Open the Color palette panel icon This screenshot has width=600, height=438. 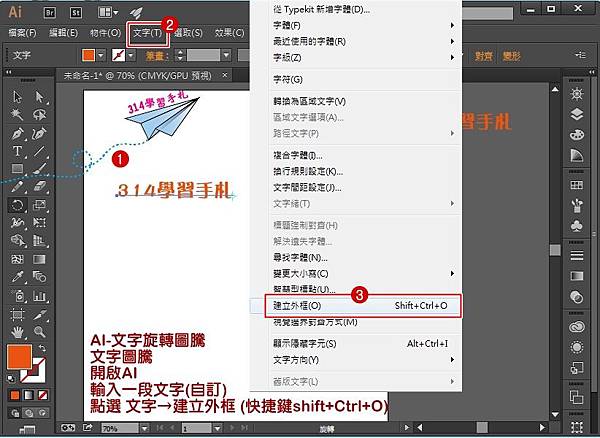click(x=577, y=135)
